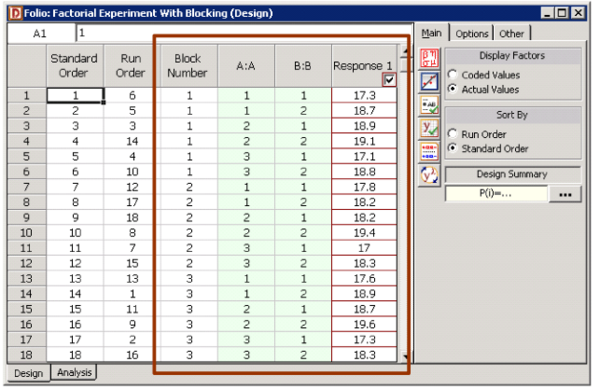600x389 pixels.
Task: Open the Plot icon with scatter line
Action: pyautogui.click(x=429, y=82)
